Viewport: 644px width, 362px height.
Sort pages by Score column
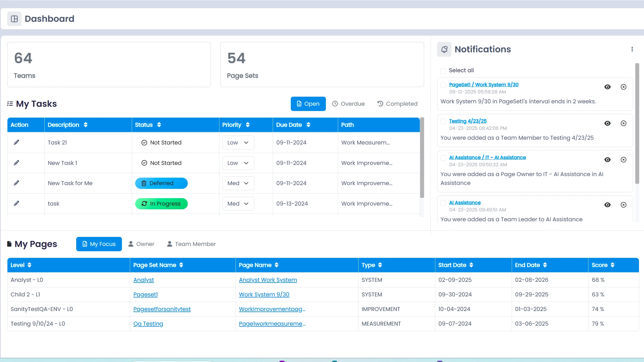[x=612, y=265]
